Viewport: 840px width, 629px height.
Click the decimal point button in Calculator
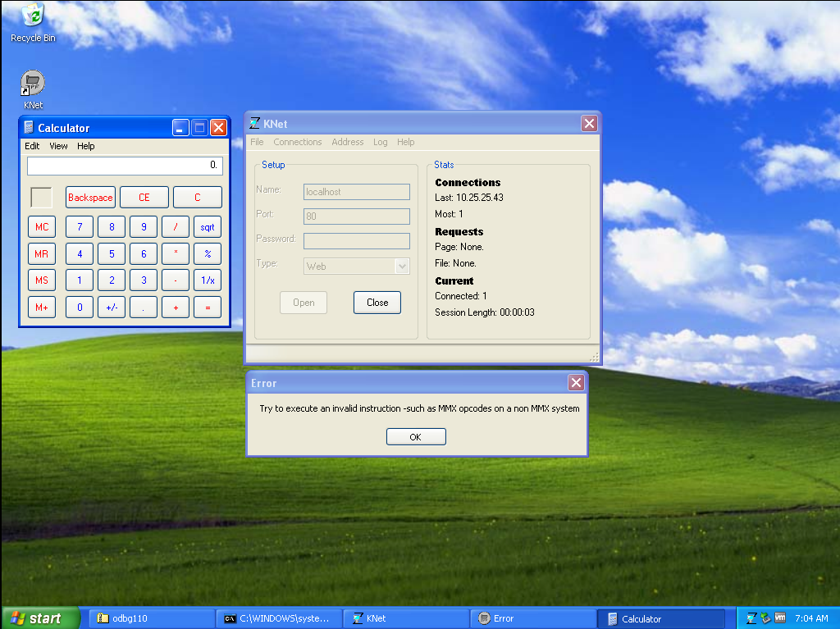[x=144, y=308]
